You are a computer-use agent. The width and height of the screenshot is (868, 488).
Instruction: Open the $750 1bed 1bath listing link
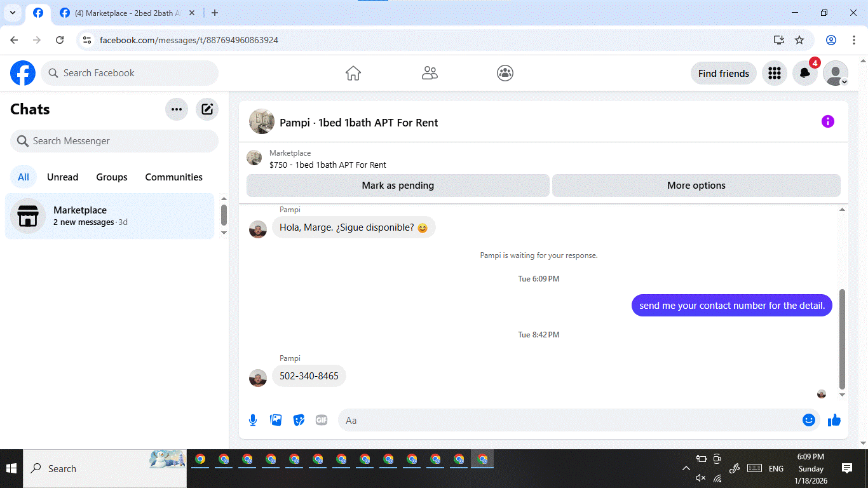click(328, 165)
